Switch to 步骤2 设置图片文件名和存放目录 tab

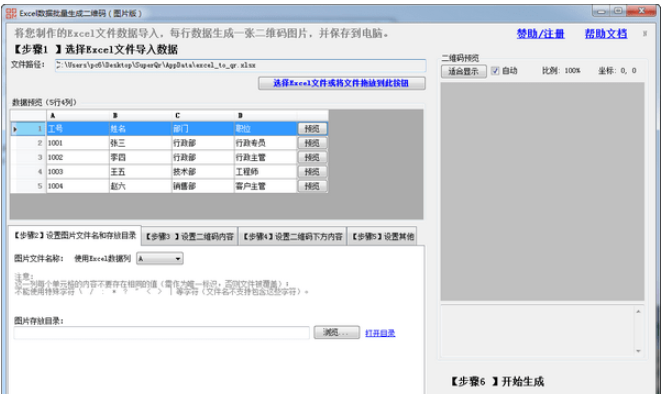point(75,235)
